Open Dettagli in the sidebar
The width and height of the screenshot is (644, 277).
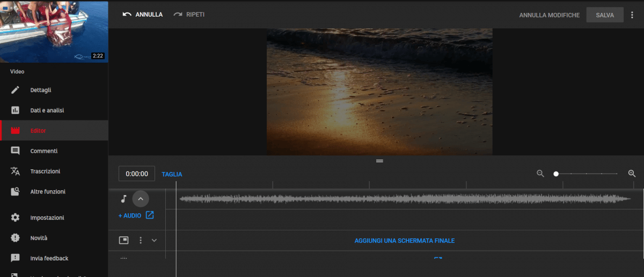point(41,90)
